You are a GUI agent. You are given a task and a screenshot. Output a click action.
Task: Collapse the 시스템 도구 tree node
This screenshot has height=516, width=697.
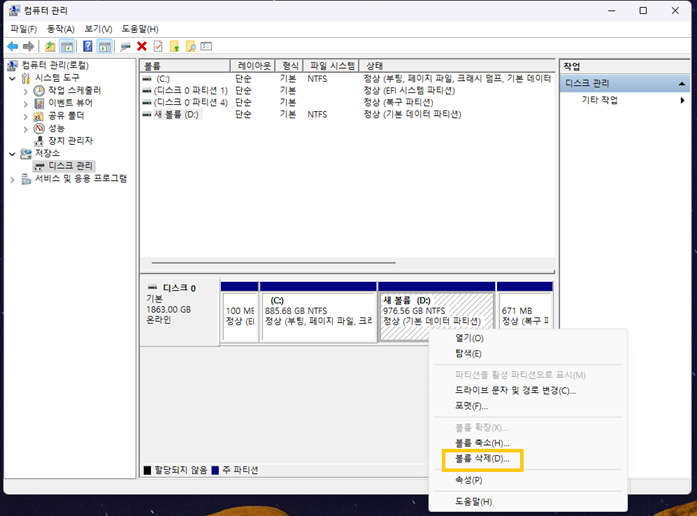[12, 78]
